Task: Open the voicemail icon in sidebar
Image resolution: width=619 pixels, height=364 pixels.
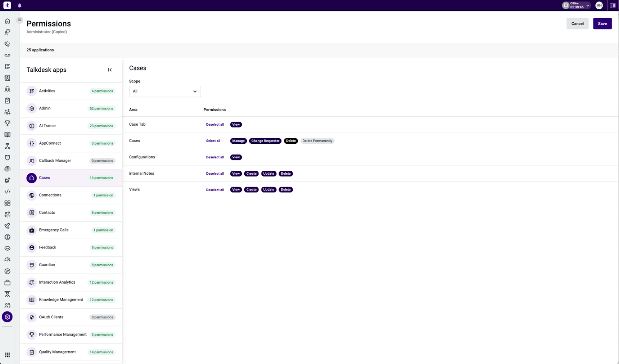Action: 7,55
